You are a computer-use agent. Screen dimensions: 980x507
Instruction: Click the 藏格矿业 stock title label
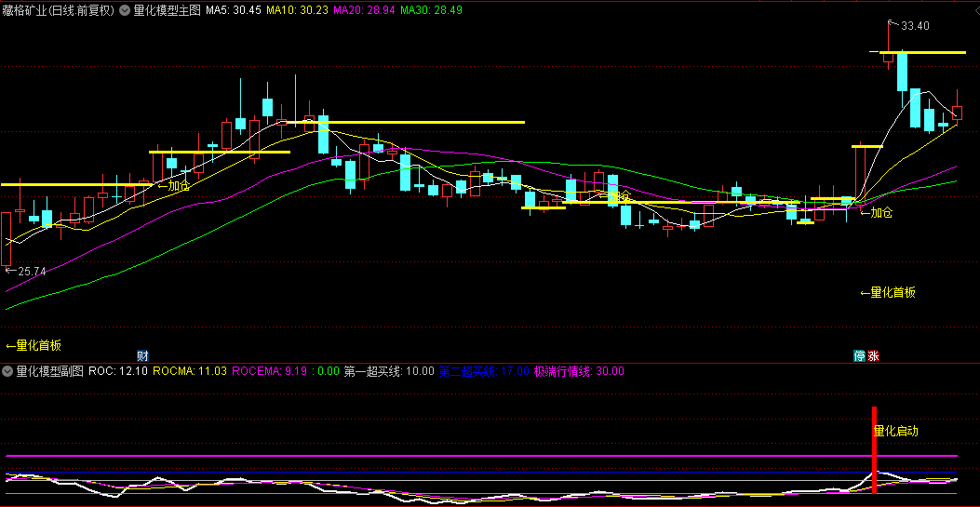coord(58,11)
